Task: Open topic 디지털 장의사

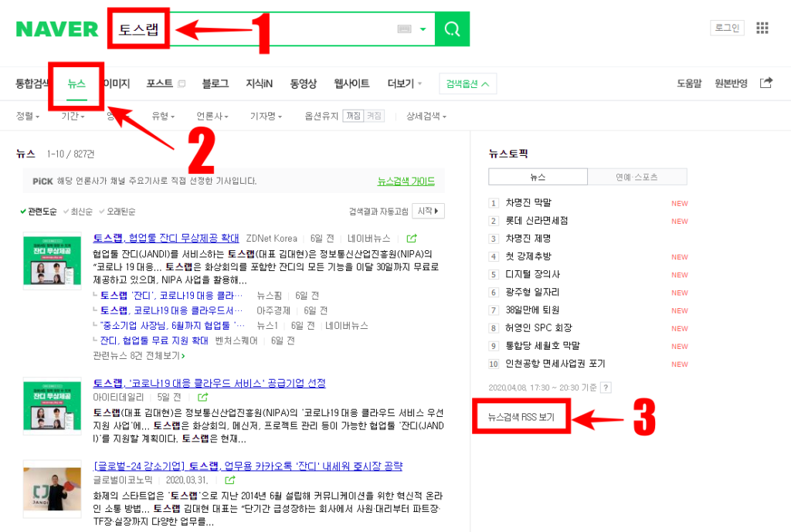Action: 532,274
